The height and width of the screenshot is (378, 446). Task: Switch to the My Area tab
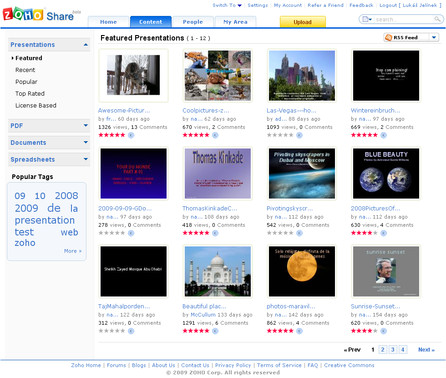click(x=235, y=22)
